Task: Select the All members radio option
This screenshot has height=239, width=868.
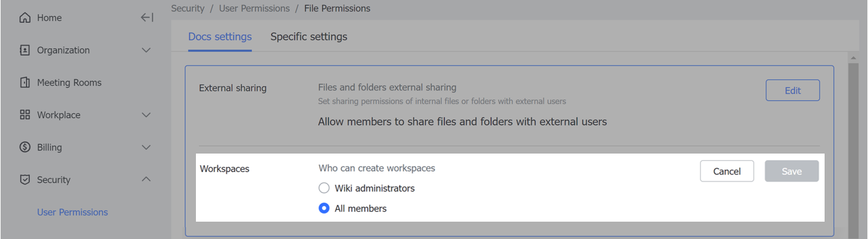Action: point(324,209)
